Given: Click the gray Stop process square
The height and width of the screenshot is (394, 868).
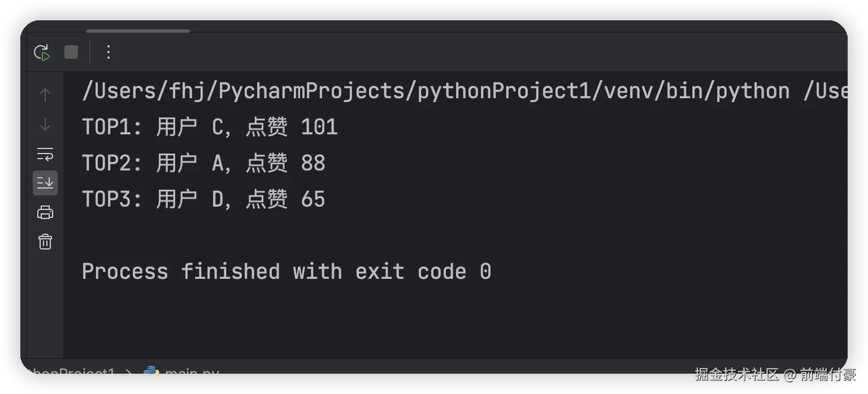Looking at the screenshot, I should pos(71,52).
